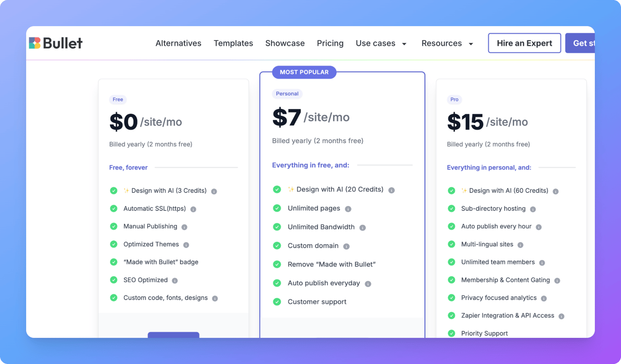Show info for Design with AI (60 Credits)
Viewport: 621px width, 364px height.
(556, 191)
